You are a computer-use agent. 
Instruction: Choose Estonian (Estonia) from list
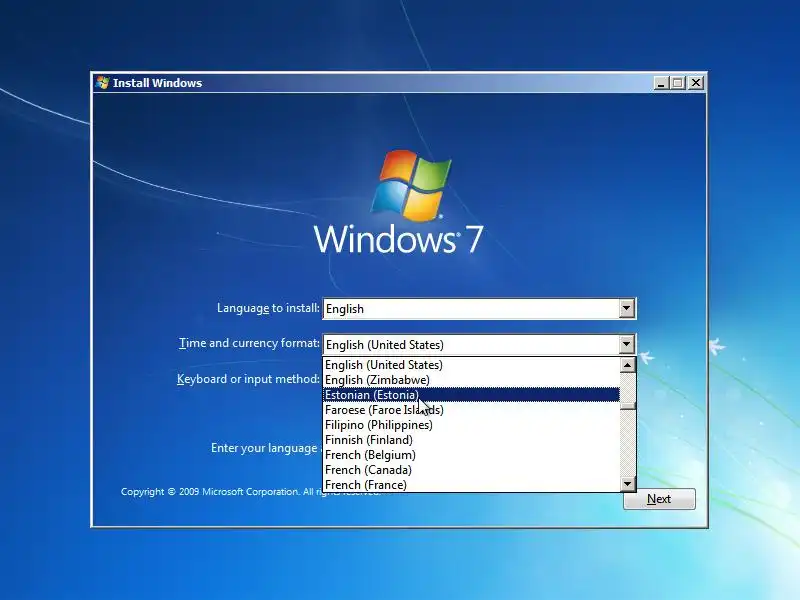(471, 395)
